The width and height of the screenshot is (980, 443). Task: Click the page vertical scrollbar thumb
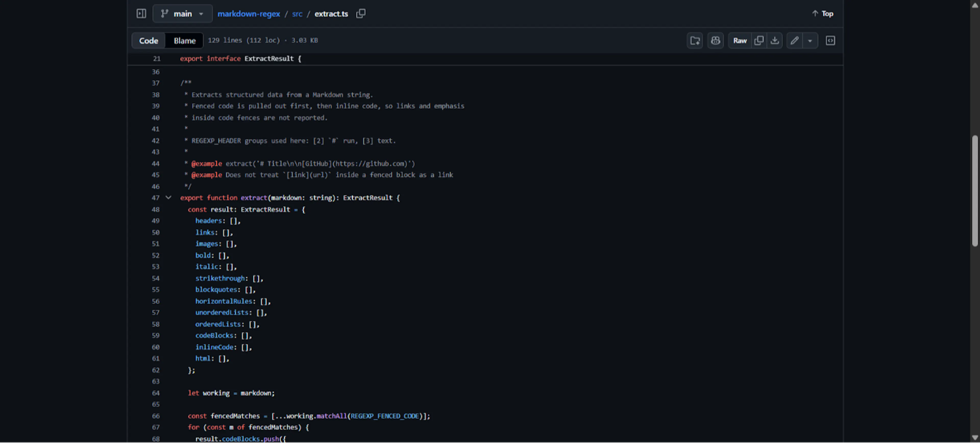point(975,191)
